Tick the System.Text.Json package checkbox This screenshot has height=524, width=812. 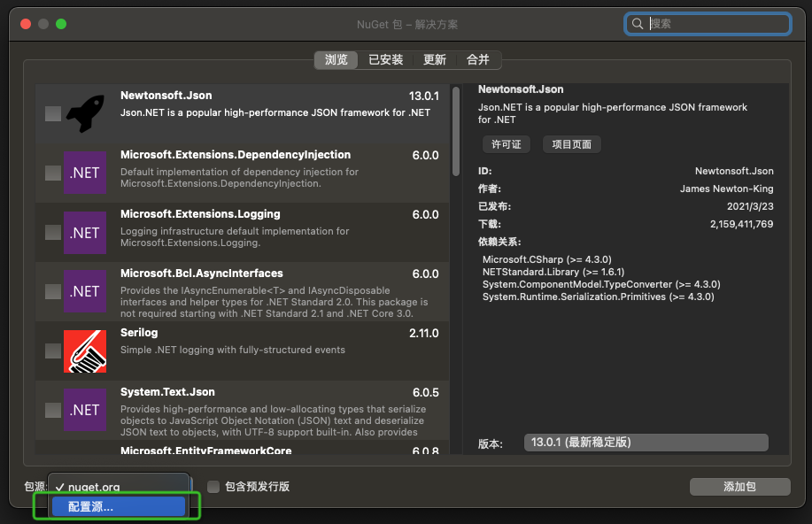pos(53,410)
